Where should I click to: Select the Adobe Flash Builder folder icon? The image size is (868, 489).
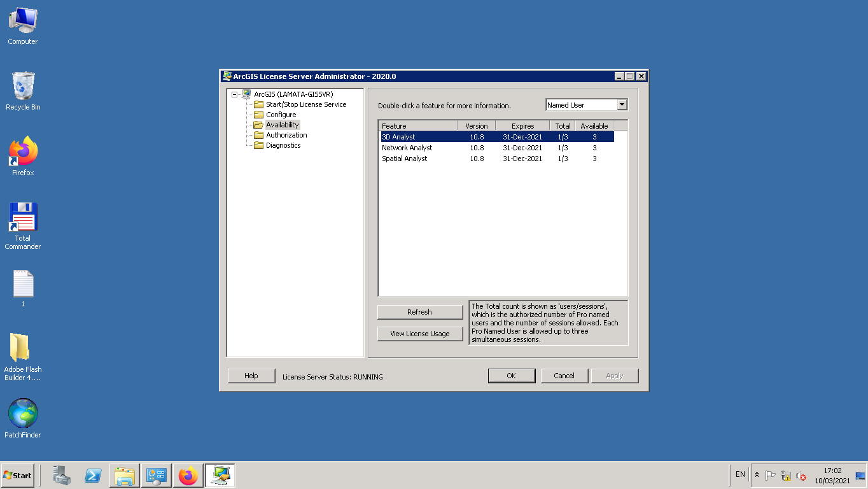click(x=20, y=348)
